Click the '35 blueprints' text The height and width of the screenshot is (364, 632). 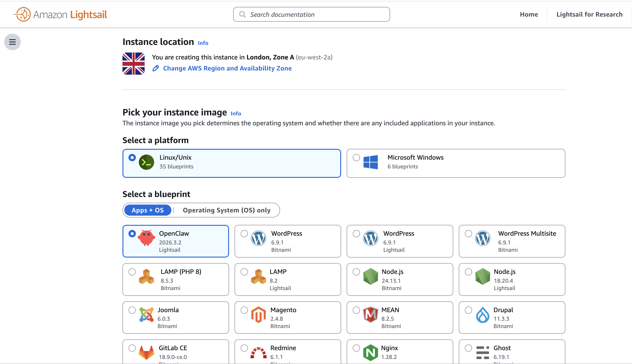coord(176,167)
